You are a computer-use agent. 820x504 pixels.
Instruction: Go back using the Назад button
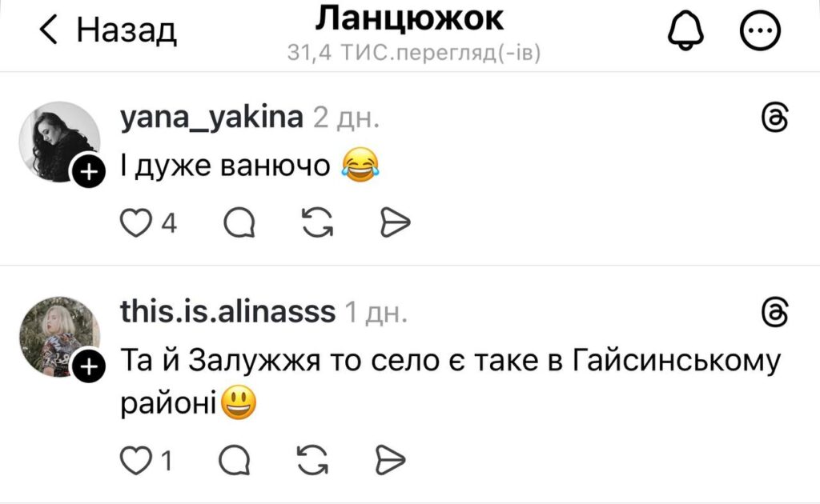point(108,30)
